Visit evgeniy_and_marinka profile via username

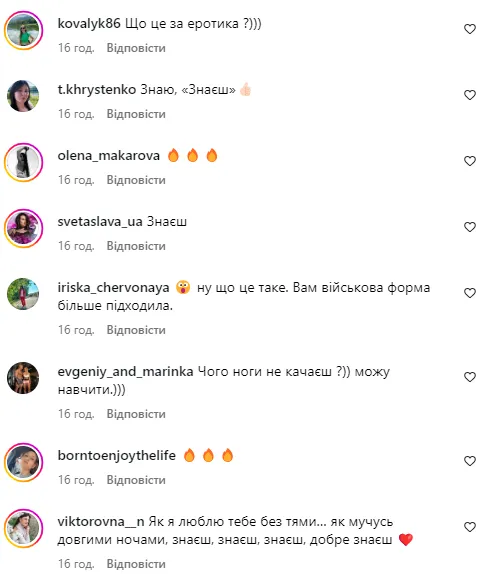pos(125,372)
